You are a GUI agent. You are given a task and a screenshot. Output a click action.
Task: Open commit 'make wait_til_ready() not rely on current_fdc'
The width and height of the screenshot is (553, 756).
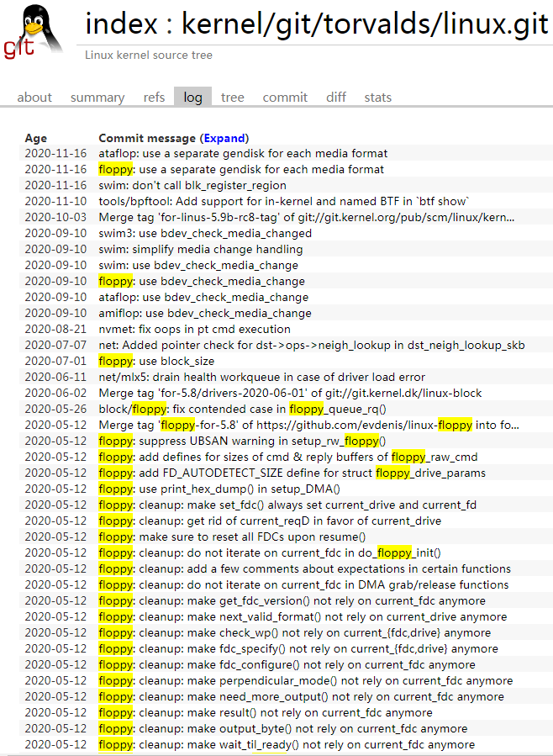coord(287,743)
